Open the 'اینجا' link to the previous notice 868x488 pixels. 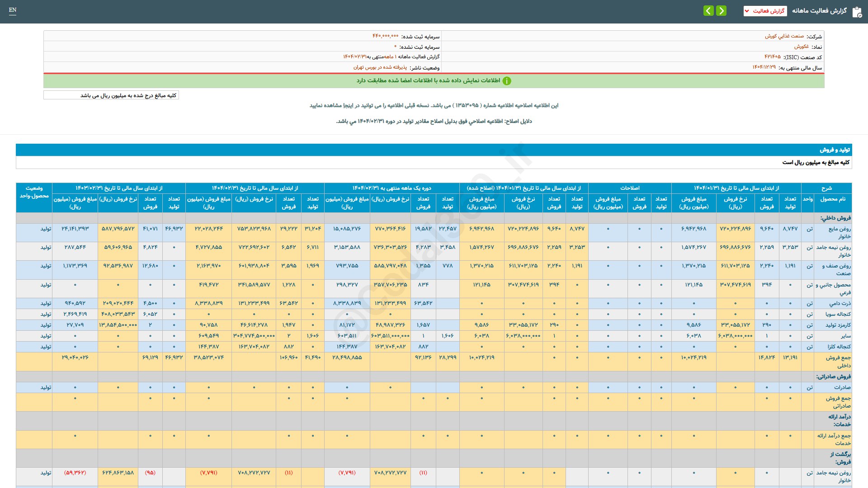point(349,105)
